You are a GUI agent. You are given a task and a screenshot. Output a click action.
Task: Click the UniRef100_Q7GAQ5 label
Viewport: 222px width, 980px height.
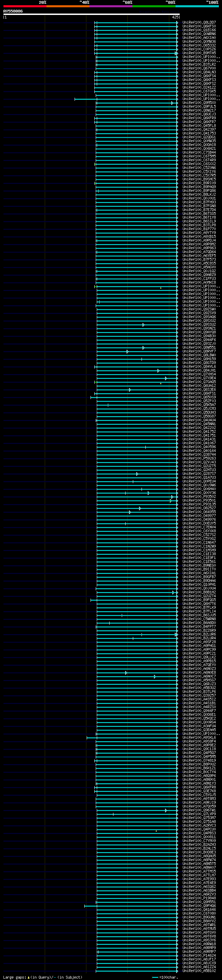click(199, 382)
